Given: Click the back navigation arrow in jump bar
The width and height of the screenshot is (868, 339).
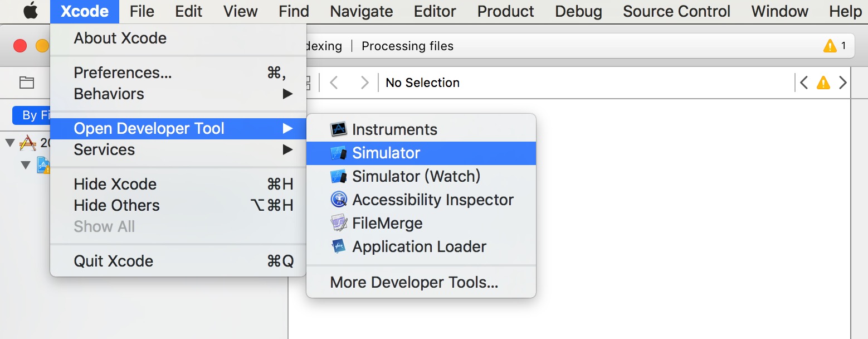Looking at the screenshot, I should click(x=334, y=83).
